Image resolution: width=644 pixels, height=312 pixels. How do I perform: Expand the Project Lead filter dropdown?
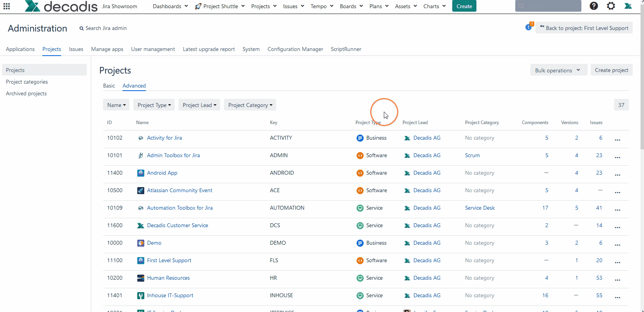[199, 105]
